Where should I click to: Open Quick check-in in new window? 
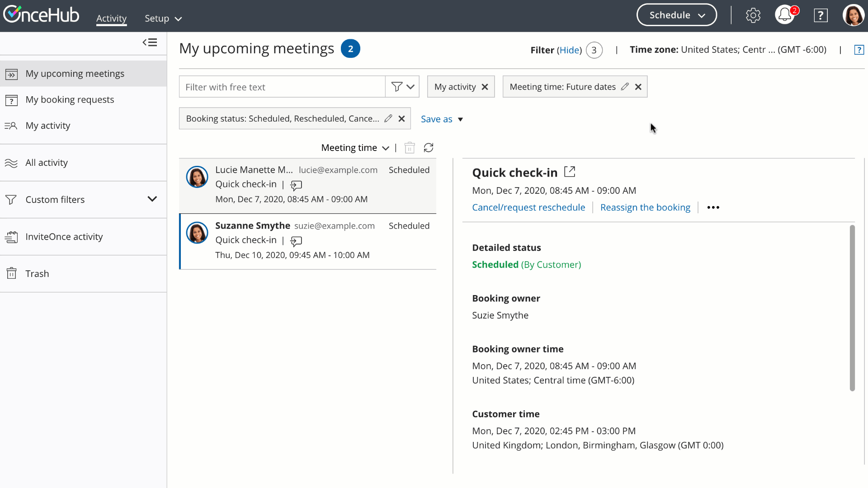[570, 172]
